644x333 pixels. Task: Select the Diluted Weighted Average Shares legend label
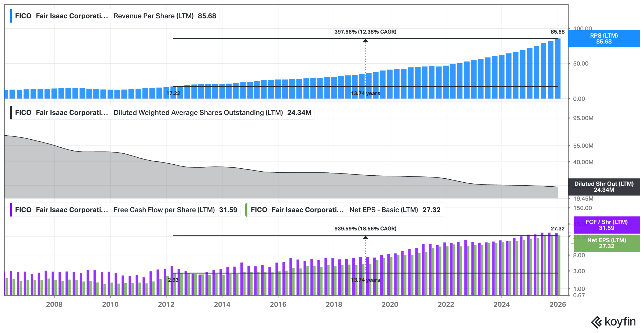(x=198, y=113)
